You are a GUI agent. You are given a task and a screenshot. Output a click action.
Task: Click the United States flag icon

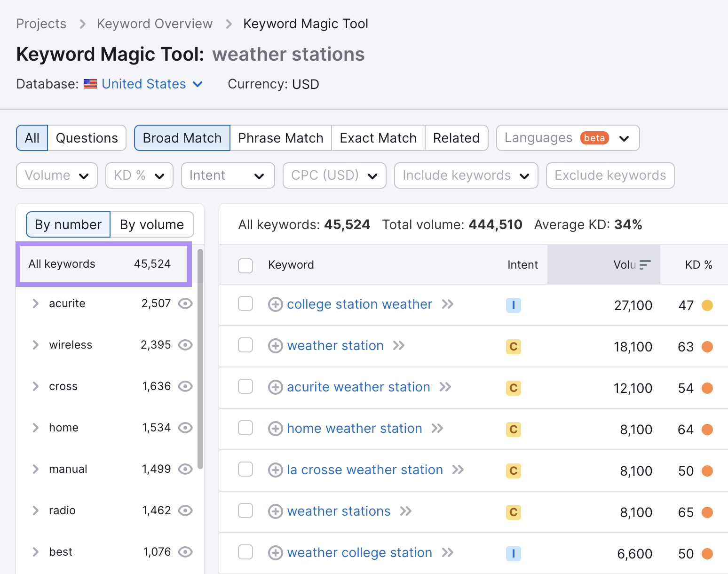coord(90,84)
